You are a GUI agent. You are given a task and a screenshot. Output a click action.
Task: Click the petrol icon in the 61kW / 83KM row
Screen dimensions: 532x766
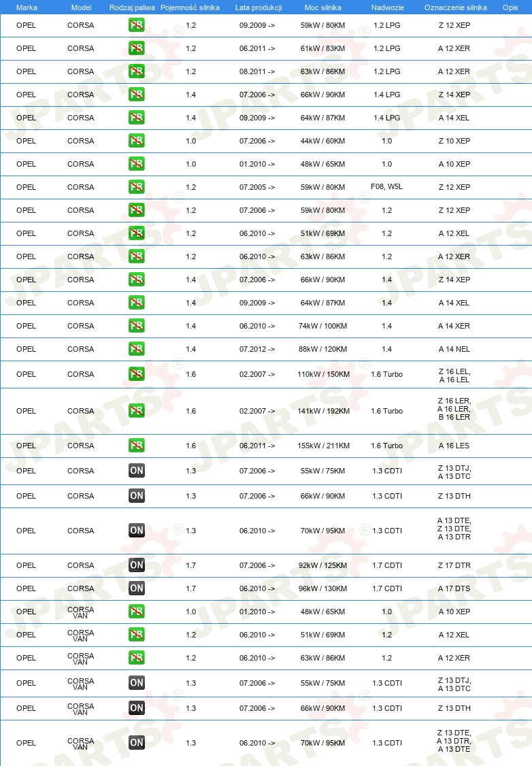[x=136, y=48]
